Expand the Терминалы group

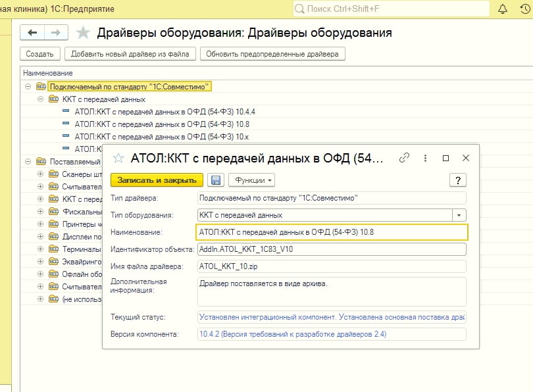click(x=40, y=249)
